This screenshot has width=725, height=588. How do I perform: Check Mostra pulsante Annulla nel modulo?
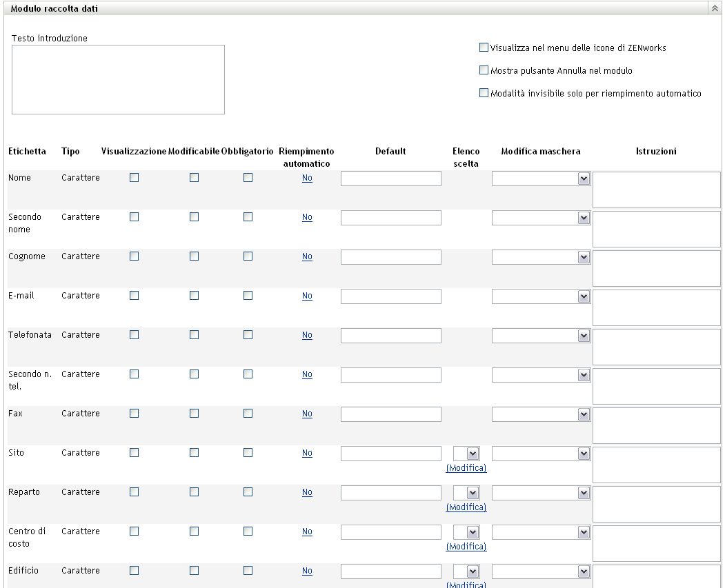click(484, 70)
